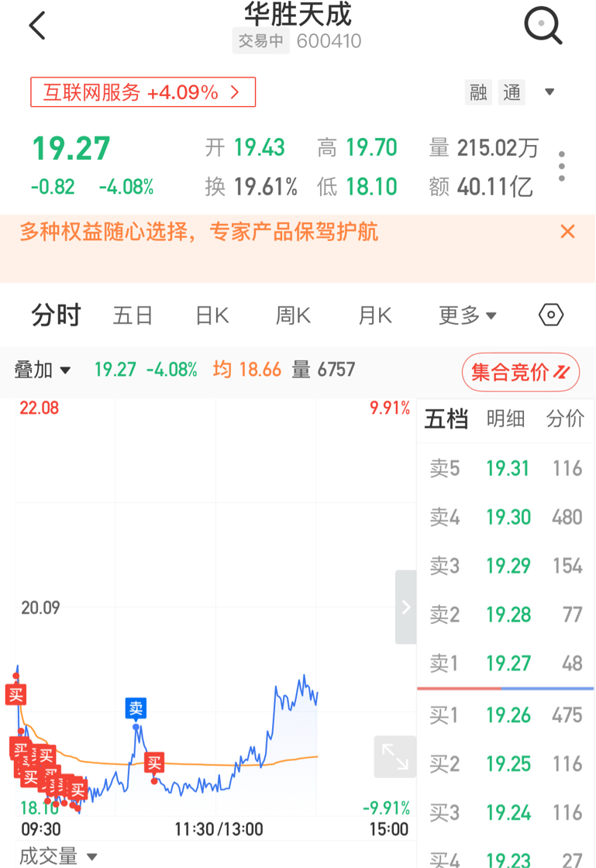
Task: Open the 叠加 overlay dropdown
Action: pos(43,370)
